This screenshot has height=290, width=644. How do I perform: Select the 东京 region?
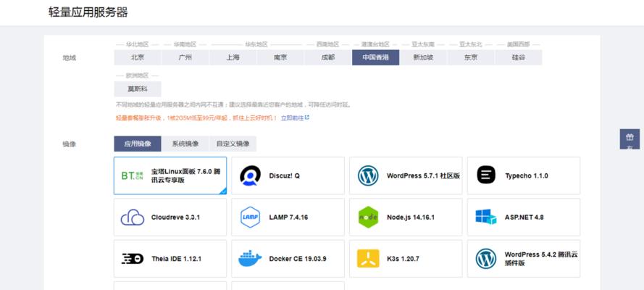pos(471,57)
